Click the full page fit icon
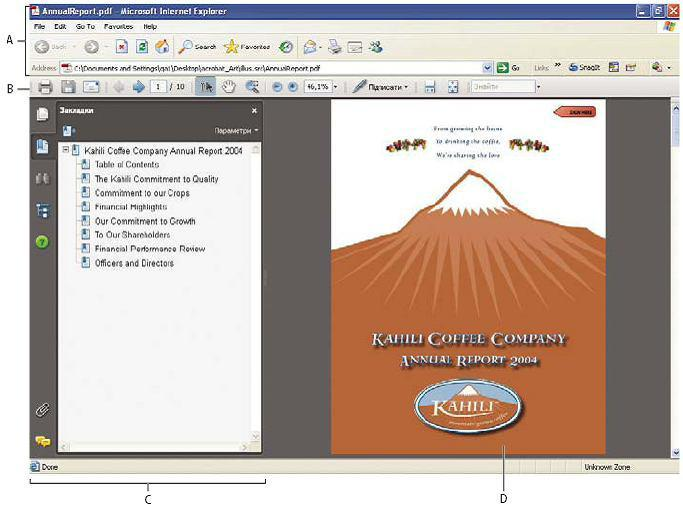Image resolution: width=683 pixels, height=508 pixels. [453, 87]
